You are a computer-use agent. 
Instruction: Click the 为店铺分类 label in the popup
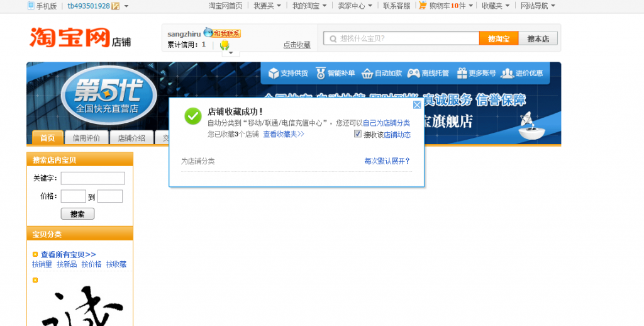coord(197,161)
